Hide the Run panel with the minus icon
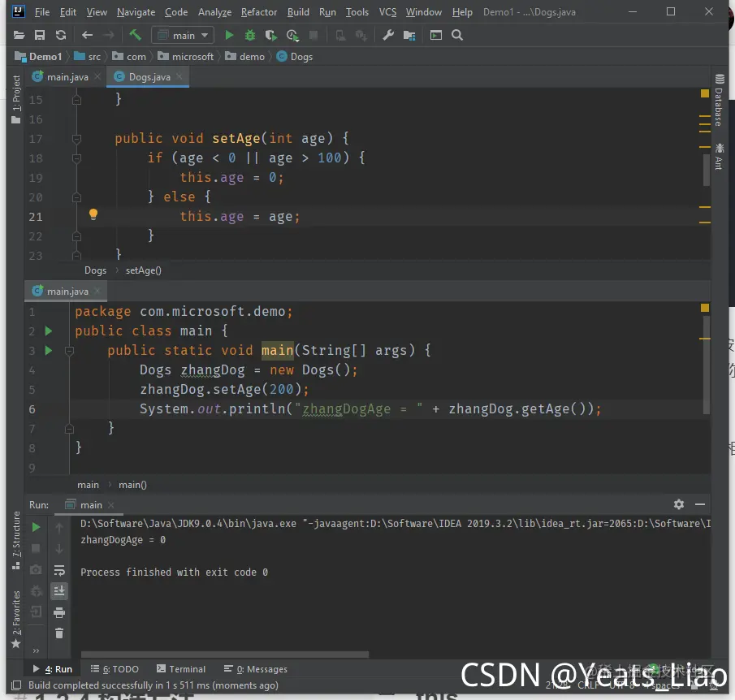This screenshot has width=735, height=700. (700, 504)
